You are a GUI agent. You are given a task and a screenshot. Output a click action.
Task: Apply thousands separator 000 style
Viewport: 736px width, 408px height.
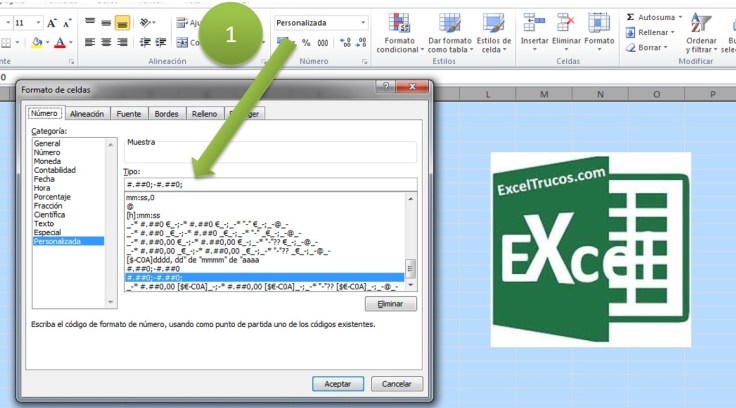pos(322,43)
